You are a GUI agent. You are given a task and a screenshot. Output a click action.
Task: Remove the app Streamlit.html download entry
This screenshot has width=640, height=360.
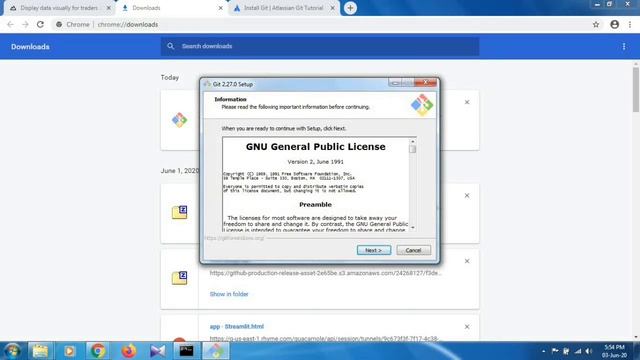tap(467, 327)
